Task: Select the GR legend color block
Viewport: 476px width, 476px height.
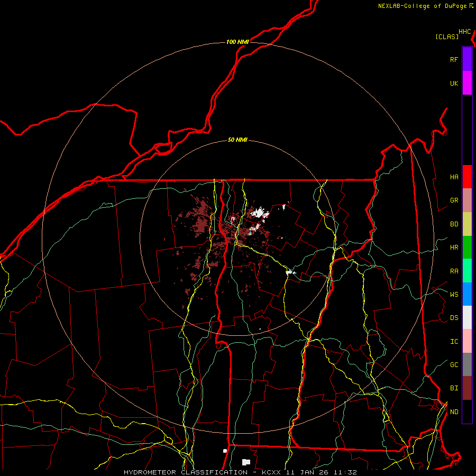Action: pyautogui.click(x=467, y=200)
